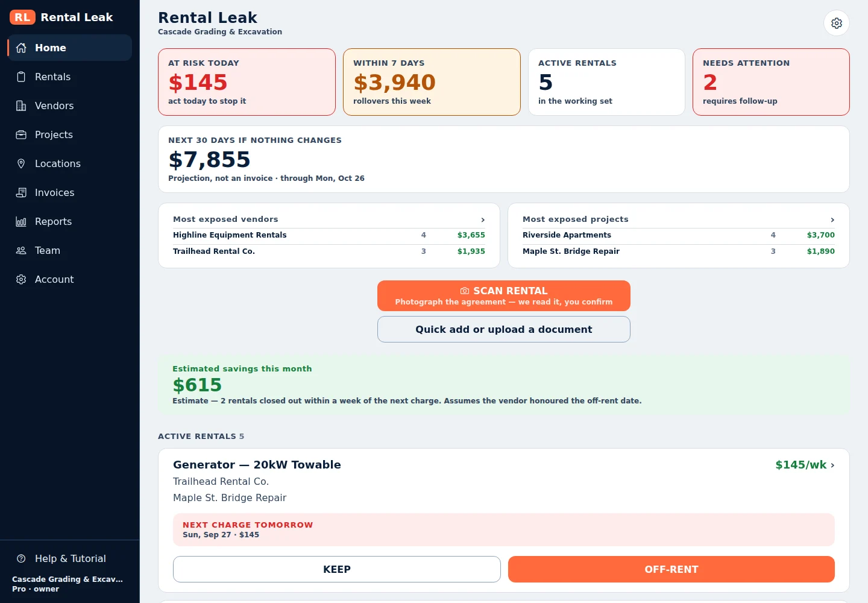Go to the Vendors section
This screenshot has width=868, height=603.
(70, 106)
